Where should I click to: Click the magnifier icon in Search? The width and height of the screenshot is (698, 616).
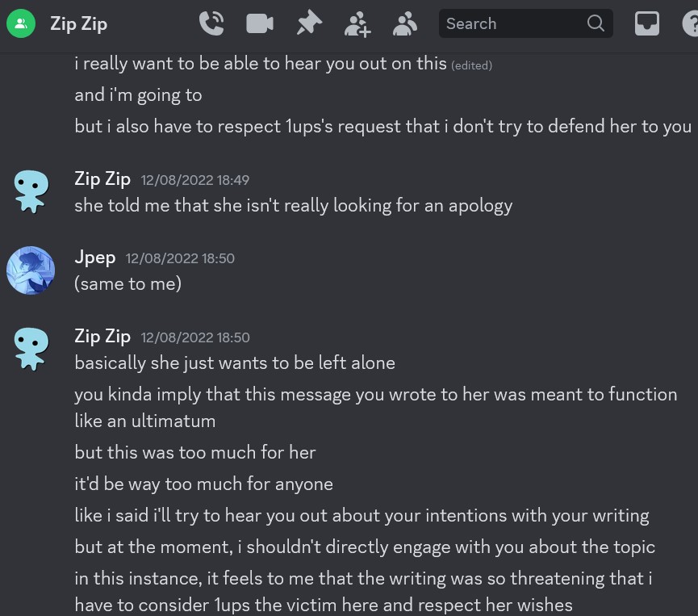(x=596, y=23)
